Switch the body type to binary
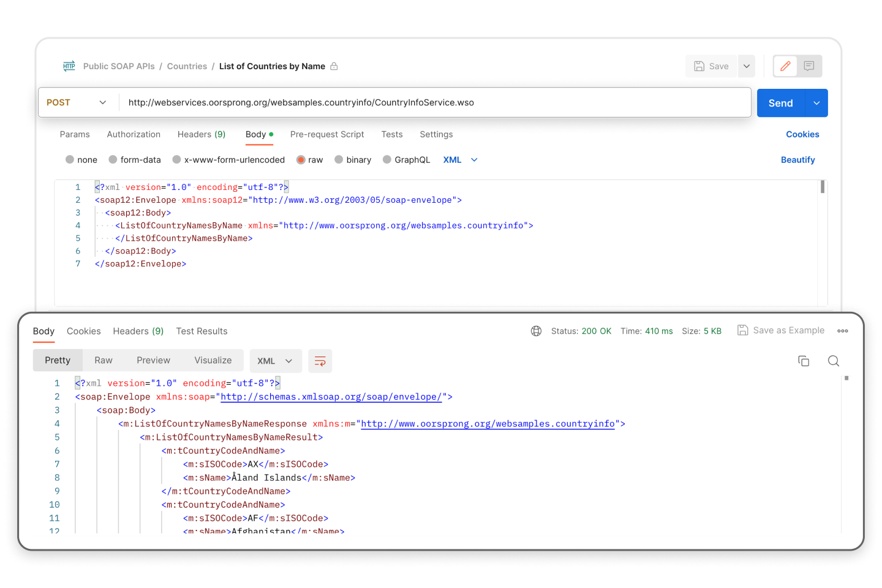The image size is (882, 588). pos(339,159)
